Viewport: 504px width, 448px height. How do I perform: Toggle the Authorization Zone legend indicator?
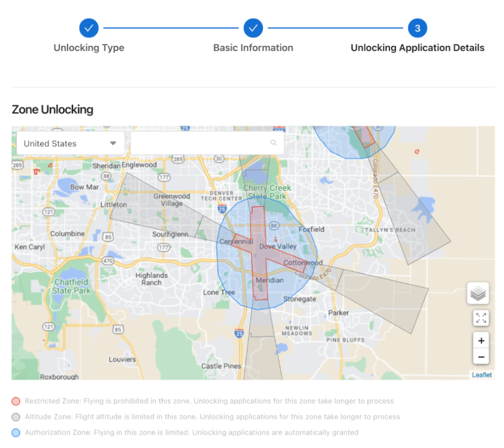[15, 433]
